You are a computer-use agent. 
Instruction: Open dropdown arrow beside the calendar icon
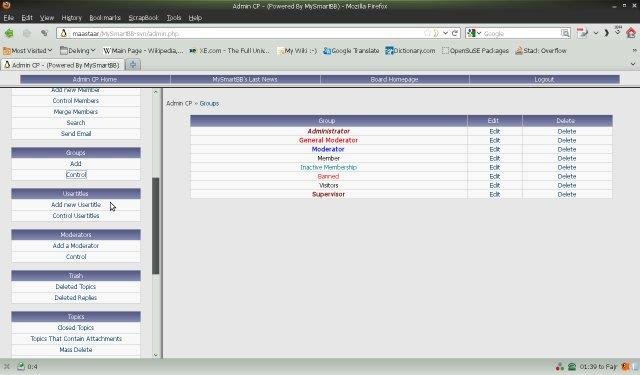click(596, 33)
